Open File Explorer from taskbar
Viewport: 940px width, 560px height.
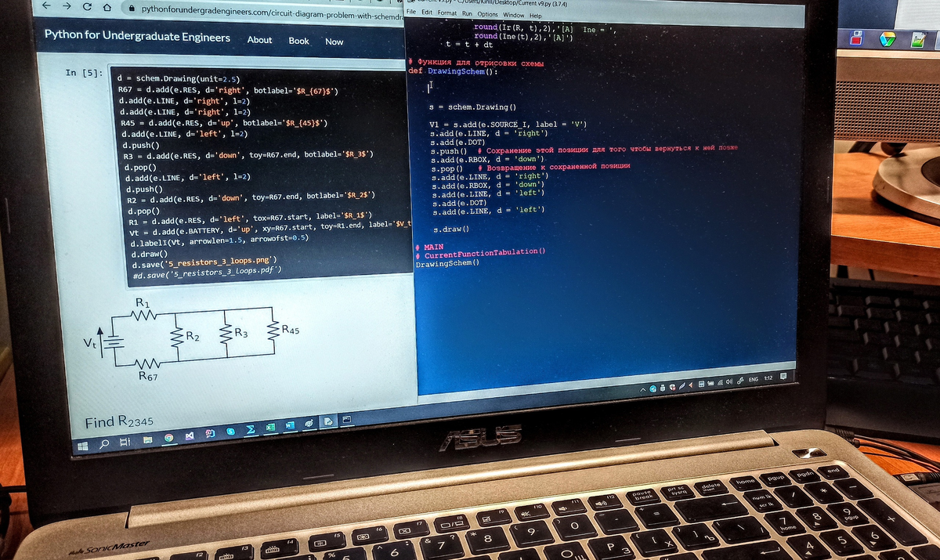pos(147,440)
